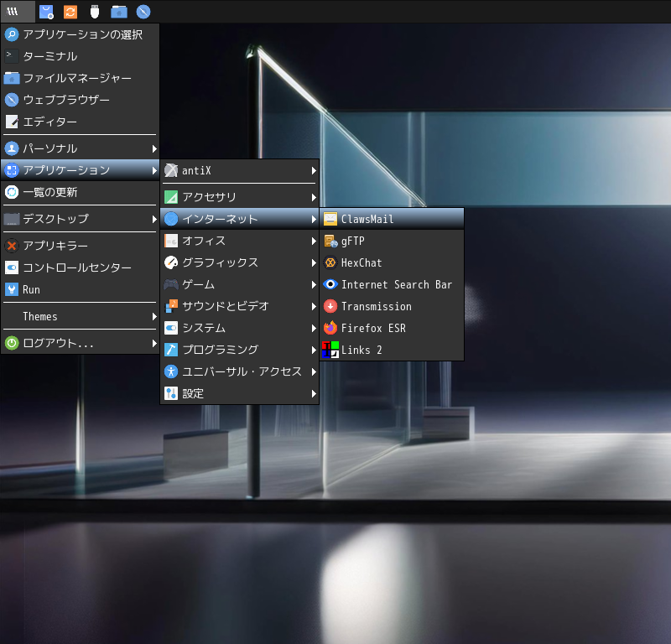Click コントロールセンター menu entry
Image resolution: width=671 pixels, height=644 pixels.
click(77, 267)
